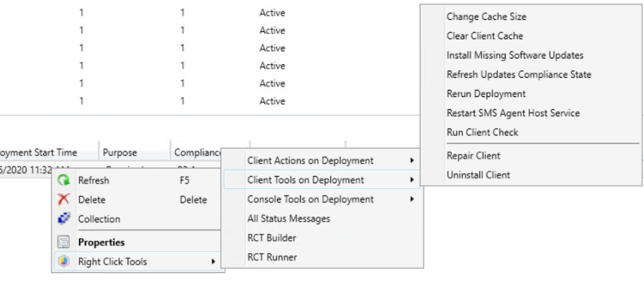The height and width of the screenshot is (286, 644).
Task: Click the last Active status cell
Action: [x=272, y=101]
